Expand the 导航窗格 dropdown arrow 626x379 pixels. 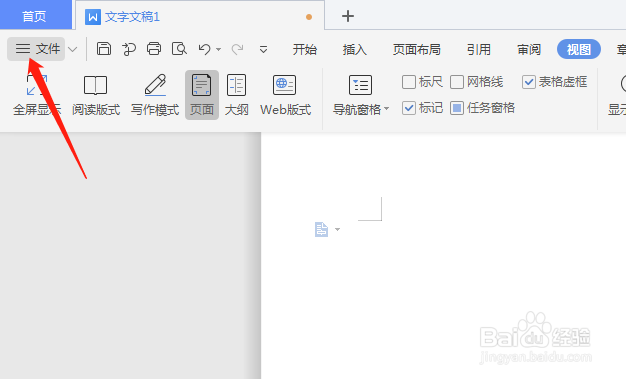[386, 108]
